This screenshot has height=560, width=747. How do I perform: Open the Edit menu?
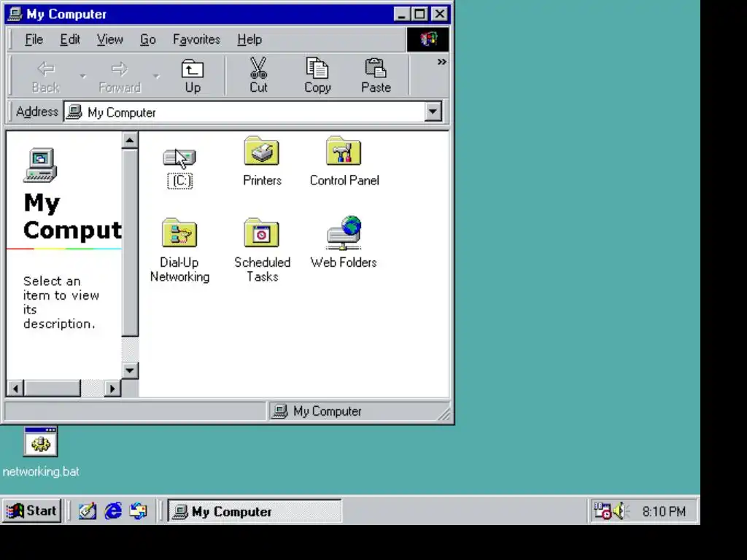(69, 39)
